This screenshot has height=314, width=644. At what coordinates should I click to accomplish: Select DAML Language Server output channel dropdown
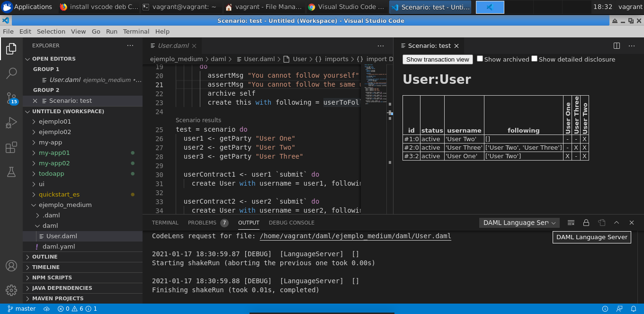[519, 223]
